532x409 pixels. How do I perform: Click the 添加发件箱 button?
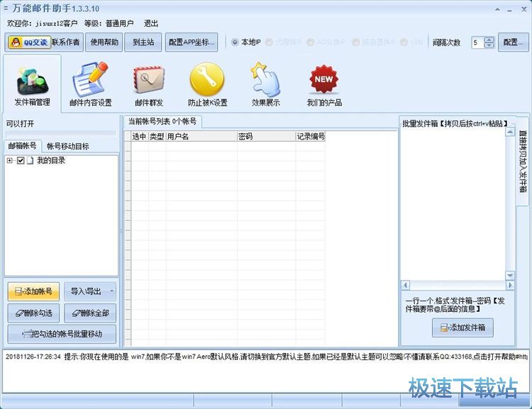pos(462,327)
